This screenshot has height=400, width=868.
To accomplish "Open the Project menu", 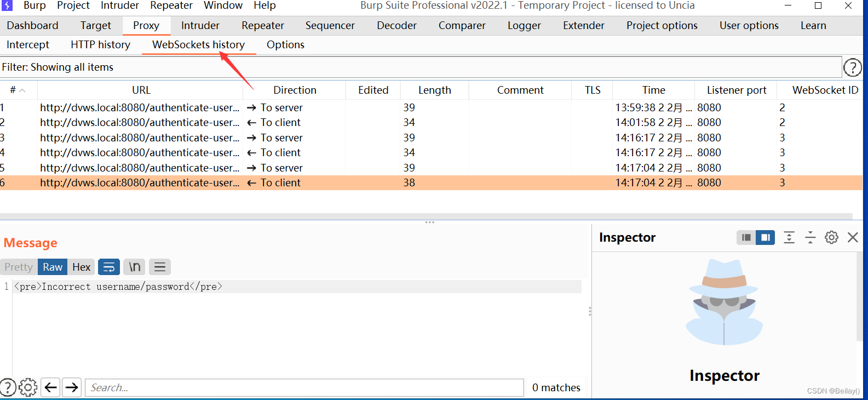I will click(73, 5).
